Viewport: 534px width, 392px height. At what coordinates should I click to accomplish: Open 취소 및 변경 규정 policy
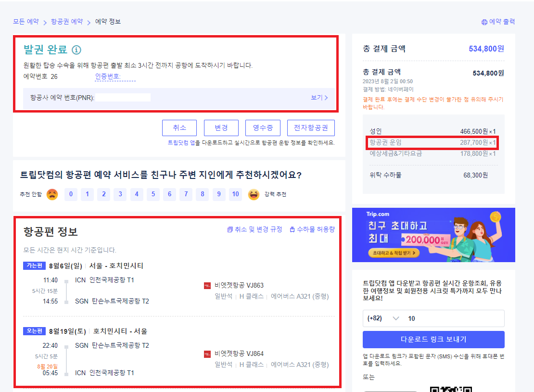coord(254,229)
